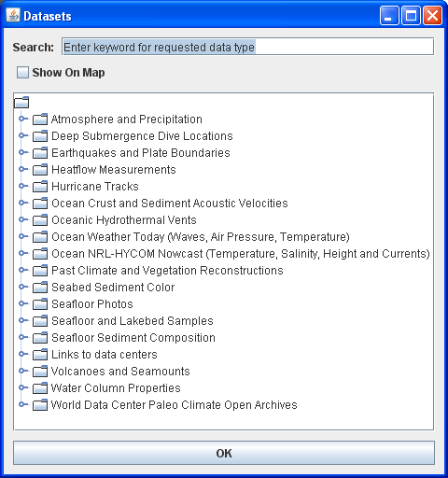
Task: Maximize the Datasets window
Action: coord(411,15)
